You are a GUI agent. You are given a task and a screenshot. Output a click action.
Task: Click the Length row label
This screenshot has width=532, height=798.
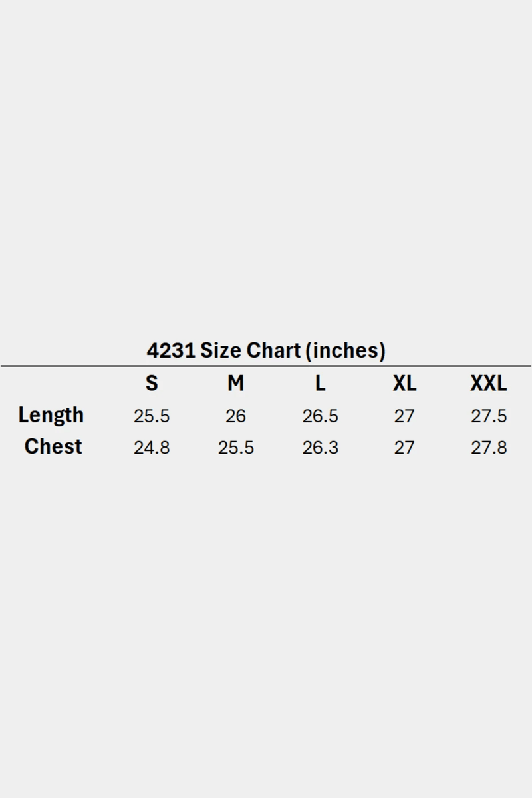tap(51, 415)
